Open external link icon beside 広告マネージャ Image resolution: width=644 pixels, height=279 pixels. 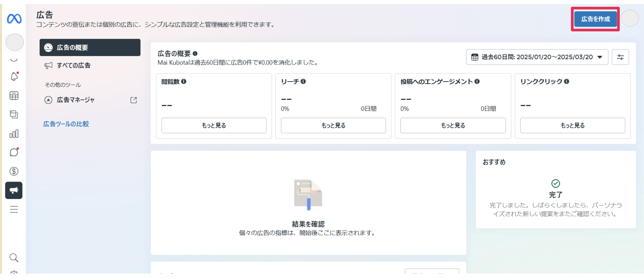coord(134,100)
